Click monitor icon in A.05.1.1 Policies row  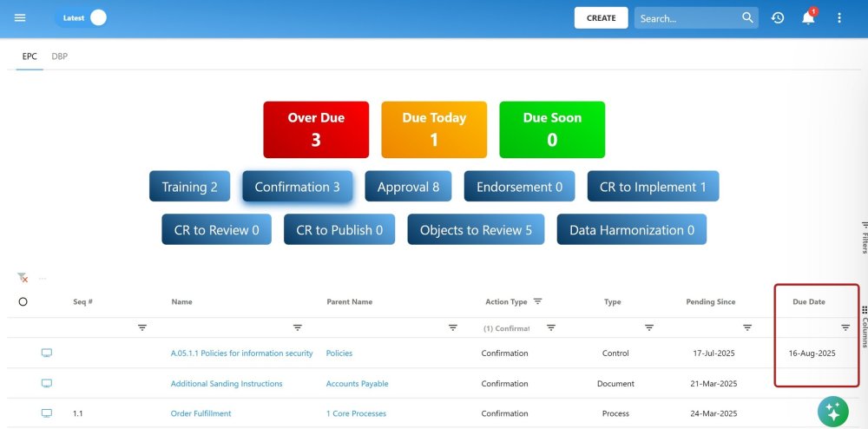[x=47, y=353]
